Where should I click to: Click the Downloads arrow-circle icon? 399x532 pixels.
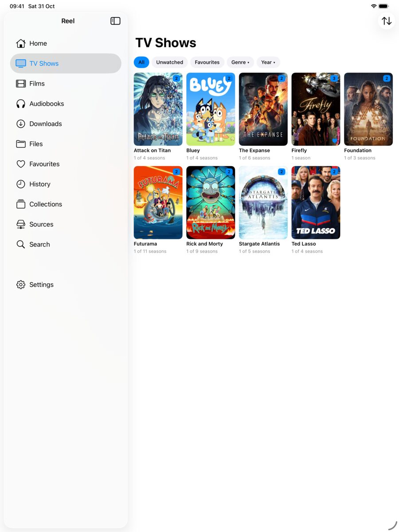click(21, 124)
